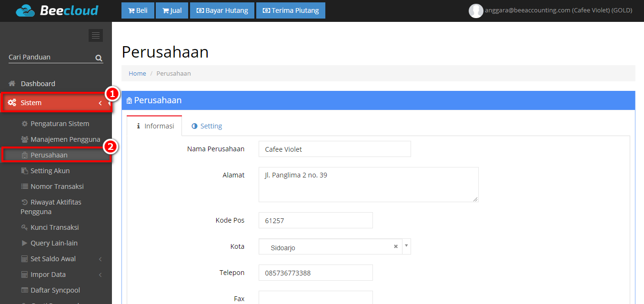Edit the Nama Perusahaan field
This screenshot has height=304, width=644.
pos(334,149)
